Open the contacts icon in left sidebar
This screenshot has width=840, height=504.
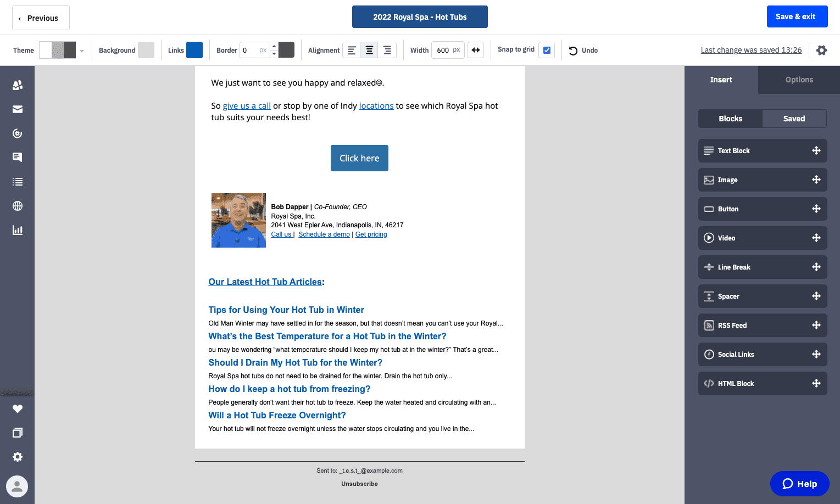[x=18, y=85]
